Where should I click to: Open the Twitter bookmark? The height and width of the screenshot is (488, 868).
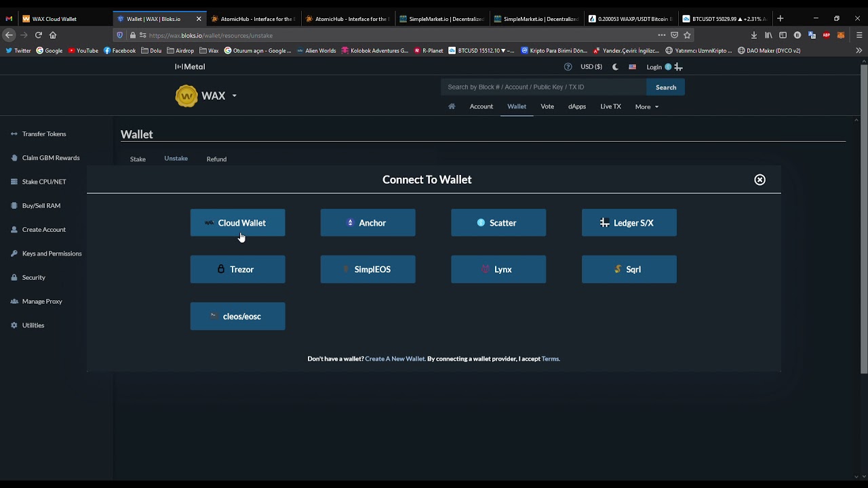[18, 50]
